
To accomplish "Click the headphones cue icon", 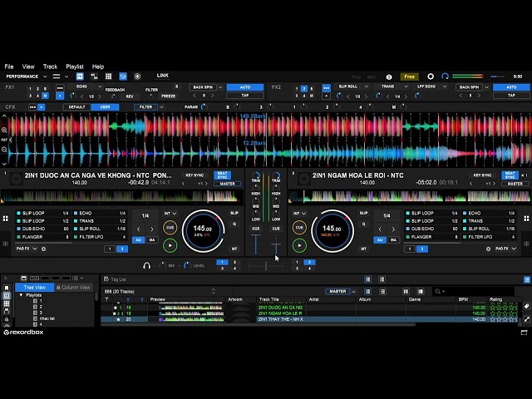I will tap(146, 265).
